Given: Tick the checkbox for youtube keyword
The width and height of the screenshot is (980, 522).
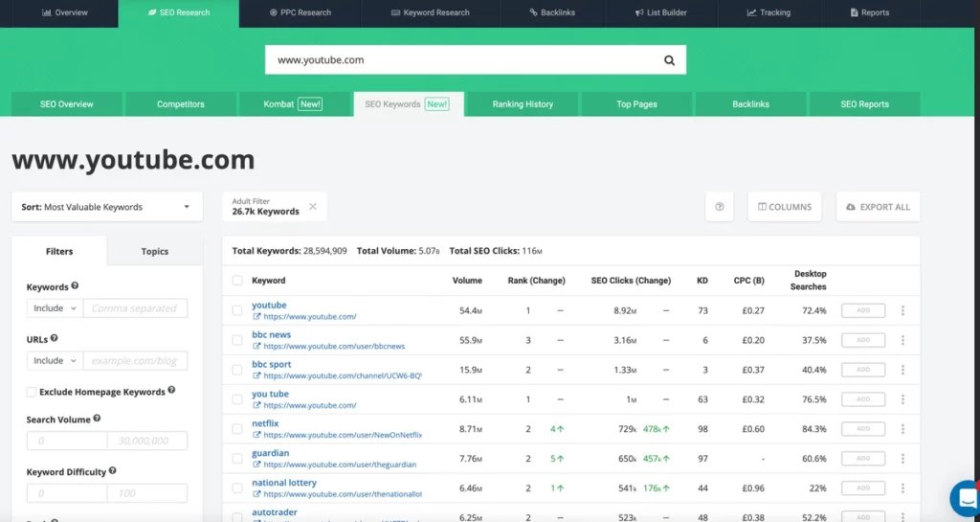Looking at the screenshot, I should pos(237,310).
